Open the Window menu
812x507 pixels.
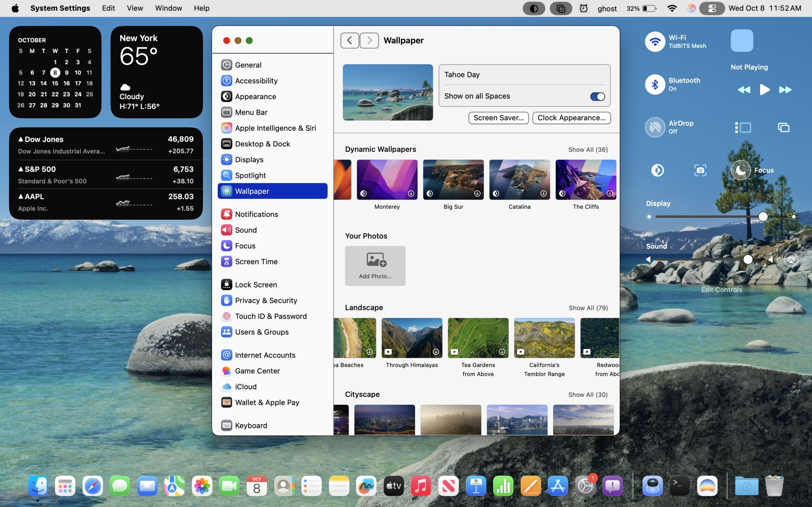tap(168, 8)
